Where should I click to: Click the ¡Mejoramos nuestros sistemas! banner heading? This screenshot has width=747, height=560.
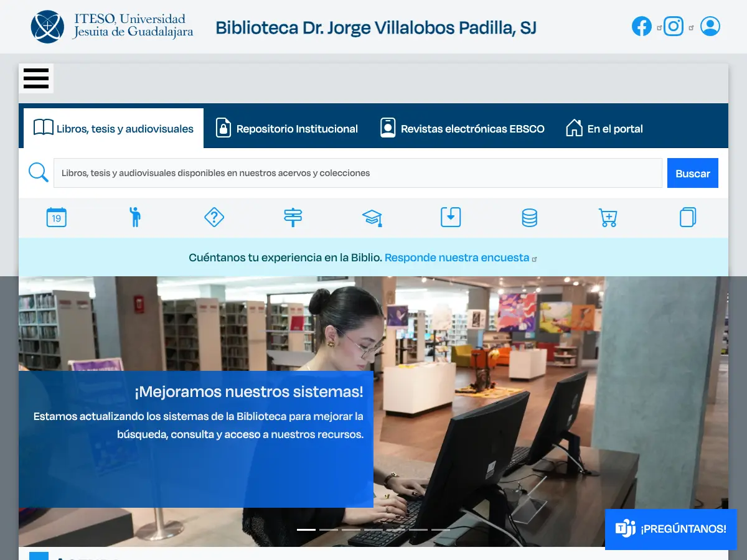click(249, 392)
